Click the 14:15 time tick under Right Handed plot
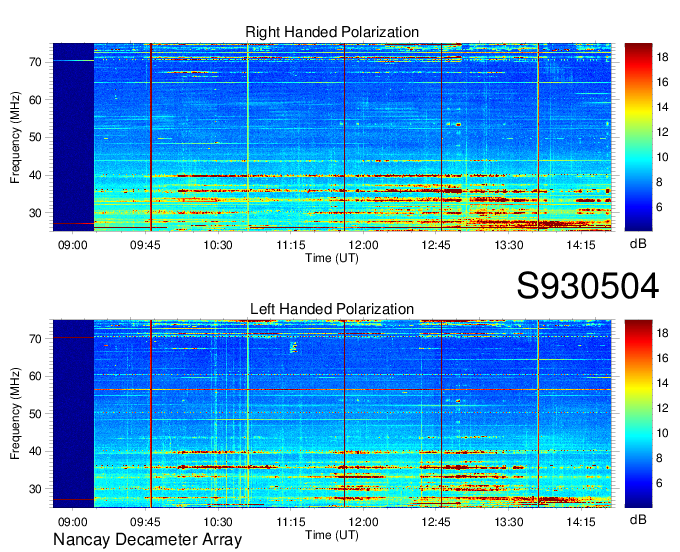This screenshot has width=680, height=552. [x=581, y=245]
